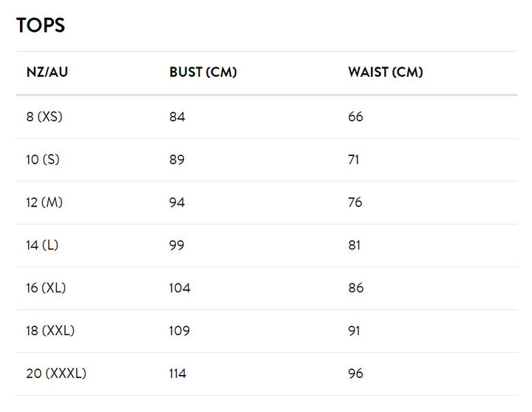Choose the 14 (L) size label
Image resolution: width=532 pixels, height=412 pixels.
(x=42, y=246)
